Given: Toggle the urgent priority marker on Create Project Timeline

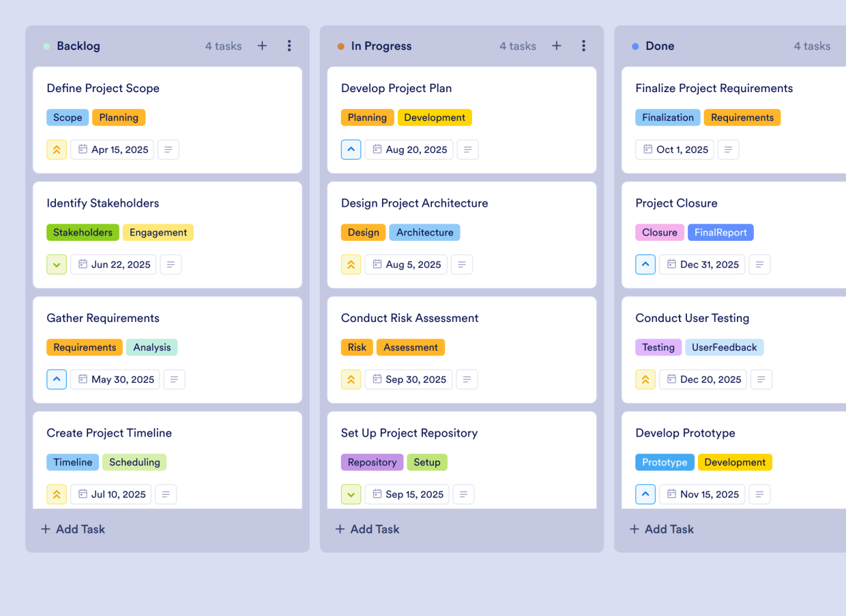Looking at the screenshot, I should [x=57, y=494].
